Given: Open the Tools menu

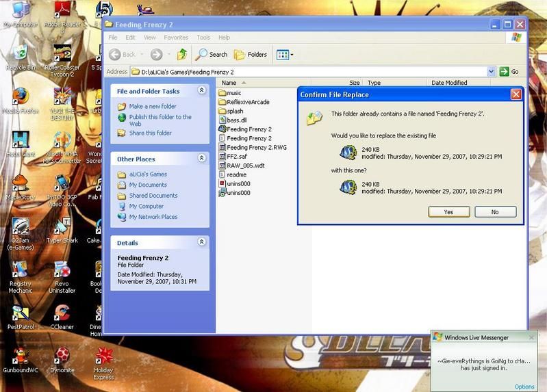Looking at the screenshot, I should 203,38.
